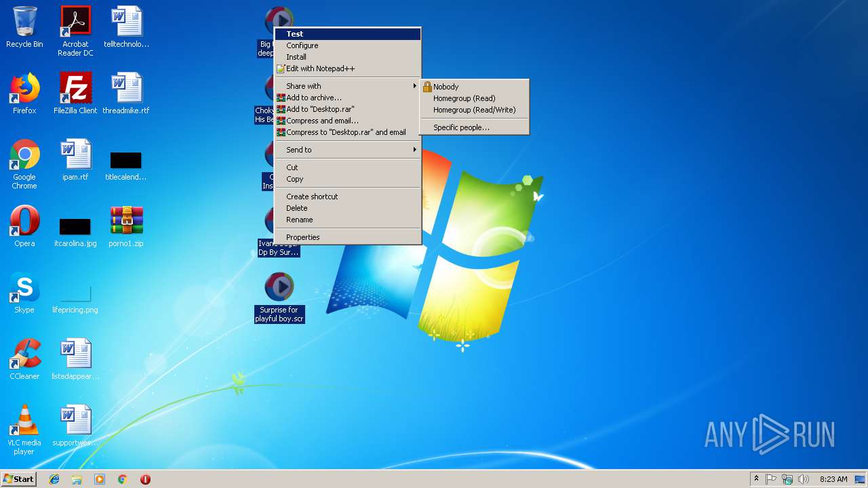
Task: Choose Specific people... sharing option
Action: (x=475, y=127)
